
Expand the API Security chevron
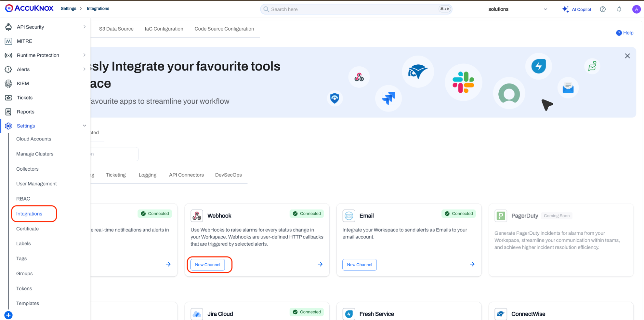(84, 27)
